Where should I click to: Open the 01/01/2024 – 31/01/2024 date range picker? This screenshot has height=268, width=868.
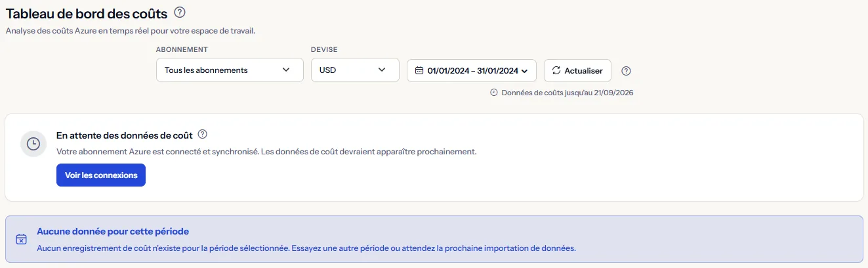pos(472,71)
